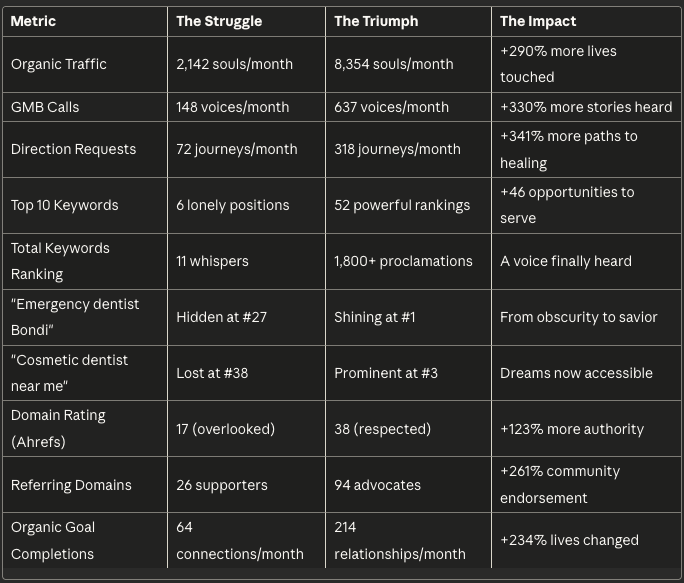Select the "Direction Requests" metric cell
Screen dimensions: 684x583
click(x=73, y=149)
